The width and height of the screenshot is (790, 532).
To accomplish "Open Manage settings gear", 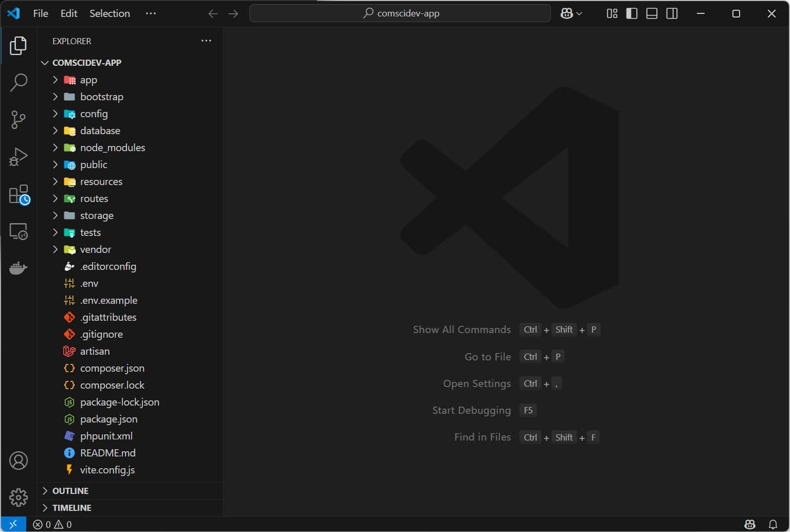I will coord(19,497).
